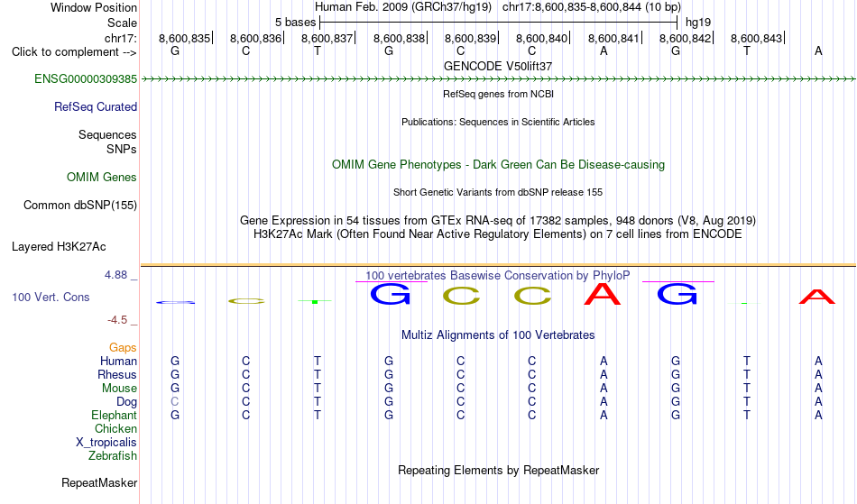Click the Human species label

click(x=118, y=362)
